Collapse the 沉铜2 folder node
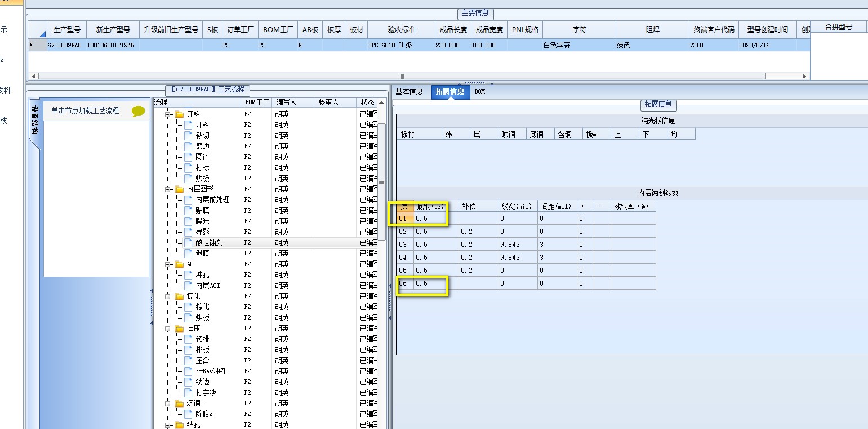868x429 pixels. coord(168,404)
